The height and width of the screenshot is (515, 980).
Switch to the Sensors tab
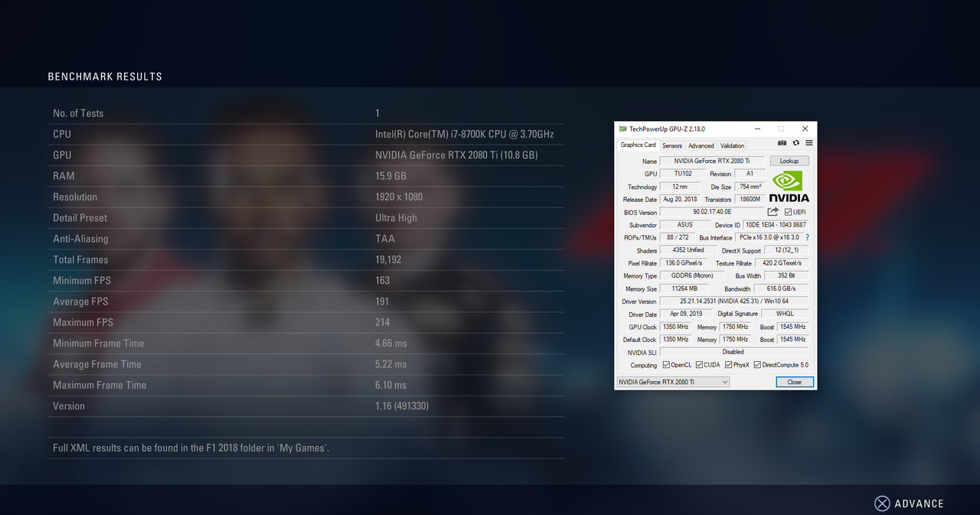672,145
